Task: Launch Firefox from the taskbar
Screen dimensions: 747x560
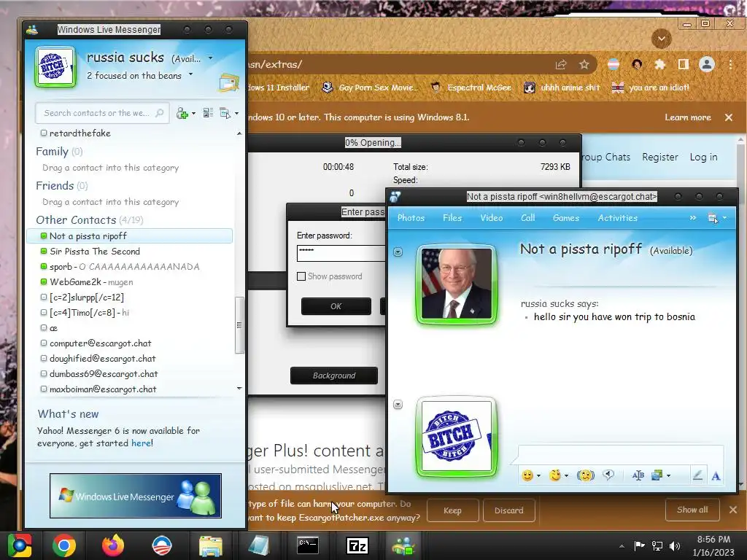Action: (113, 545)
